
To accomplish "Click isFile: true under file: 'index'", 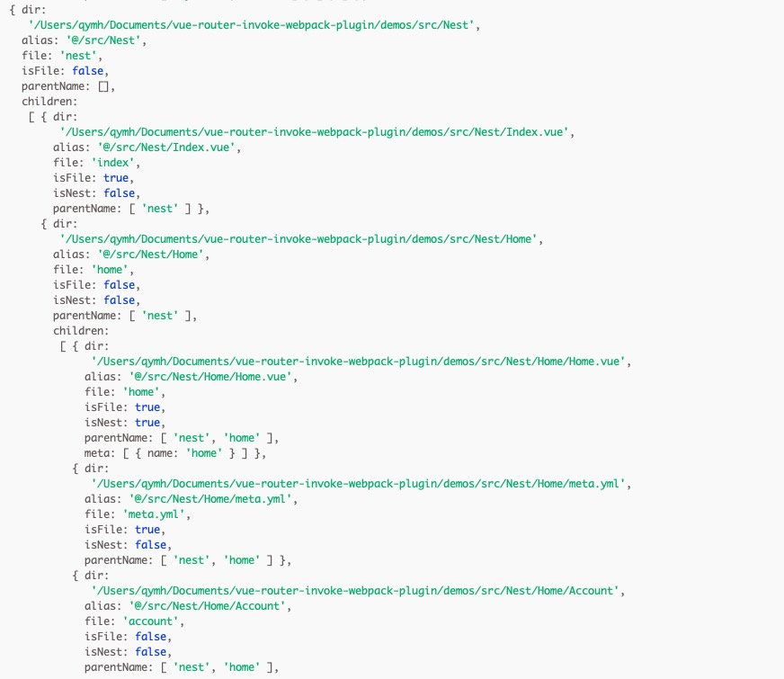I will (x=93, y=178).
